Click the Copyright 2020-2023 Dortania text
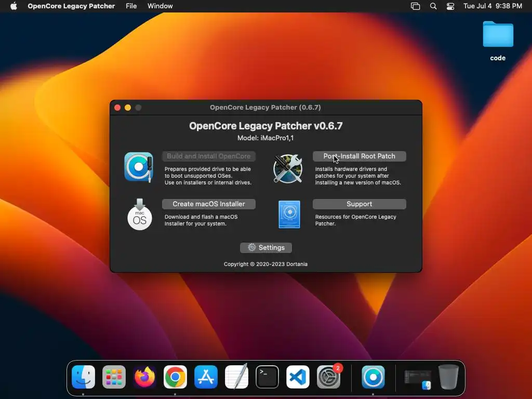 (x=265, y=264)
